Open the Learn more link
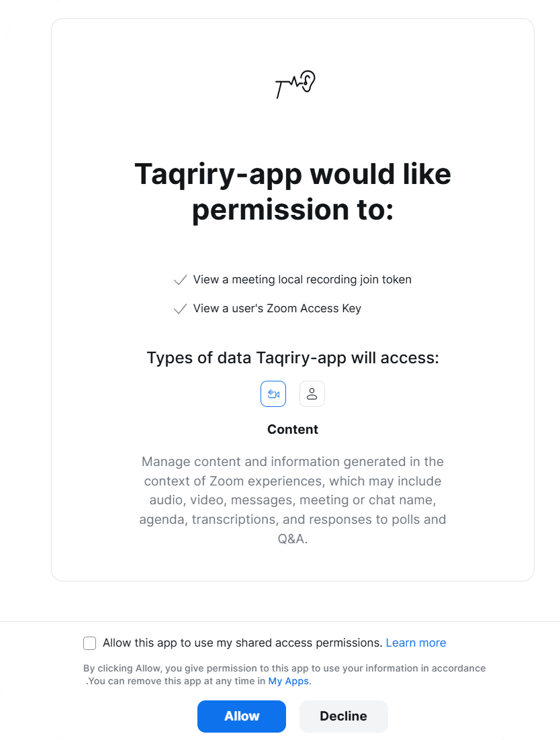 tap(416, 643)
